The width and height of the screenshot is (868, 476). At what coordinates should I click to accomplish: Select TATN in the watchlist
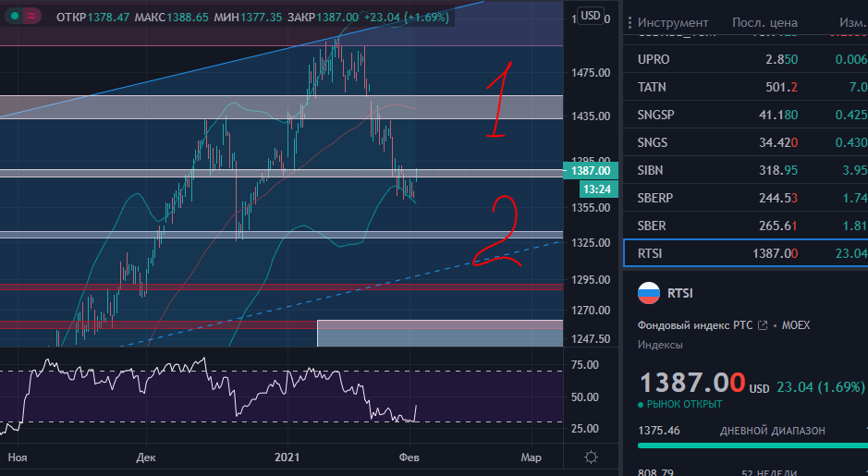coord(746,87)
